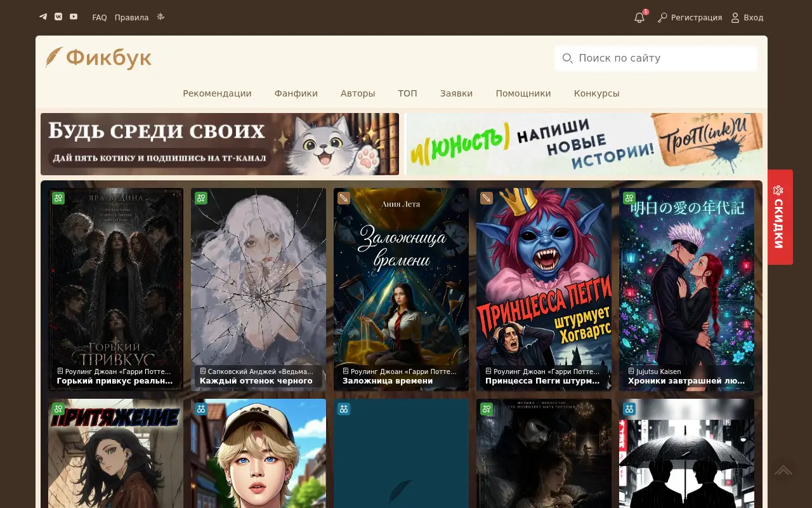Open the Правила page
The width and height of the screenshot is (812, 508).
click(x=131, y=18)
